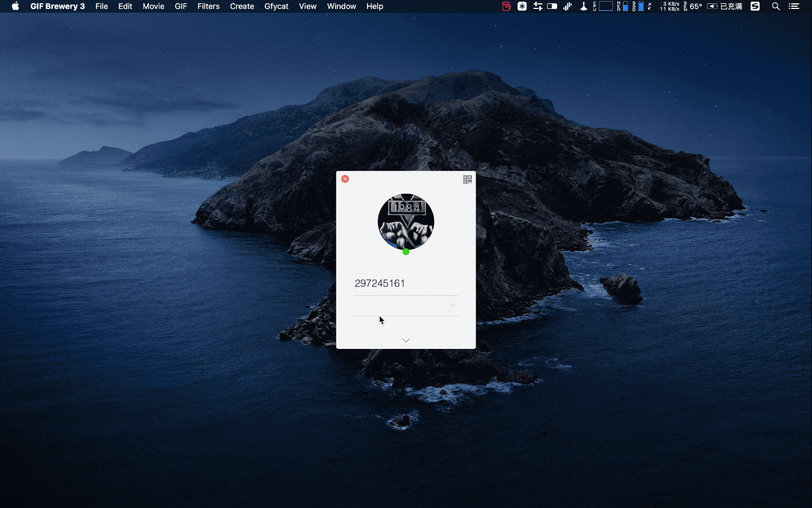Open the Movie menu
The width and height of the screenshot is (812, 508).
click(x=153, y=6)
